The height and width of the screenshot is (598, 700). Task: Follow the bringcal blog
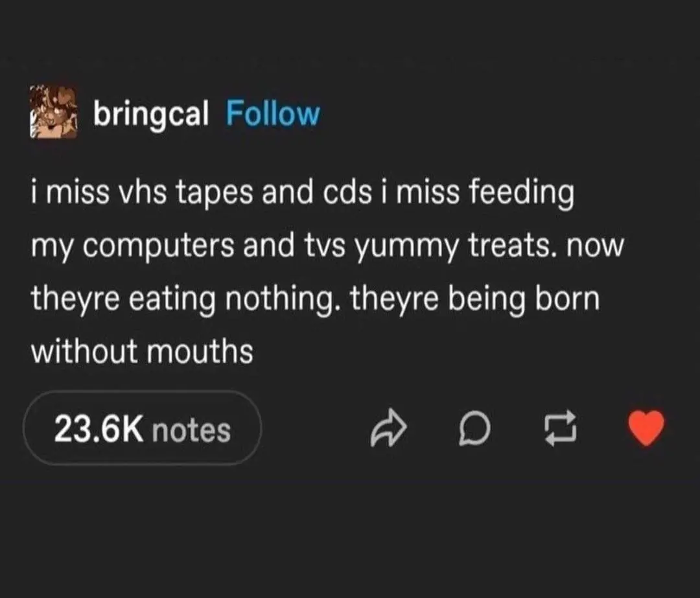coord(272,114)
